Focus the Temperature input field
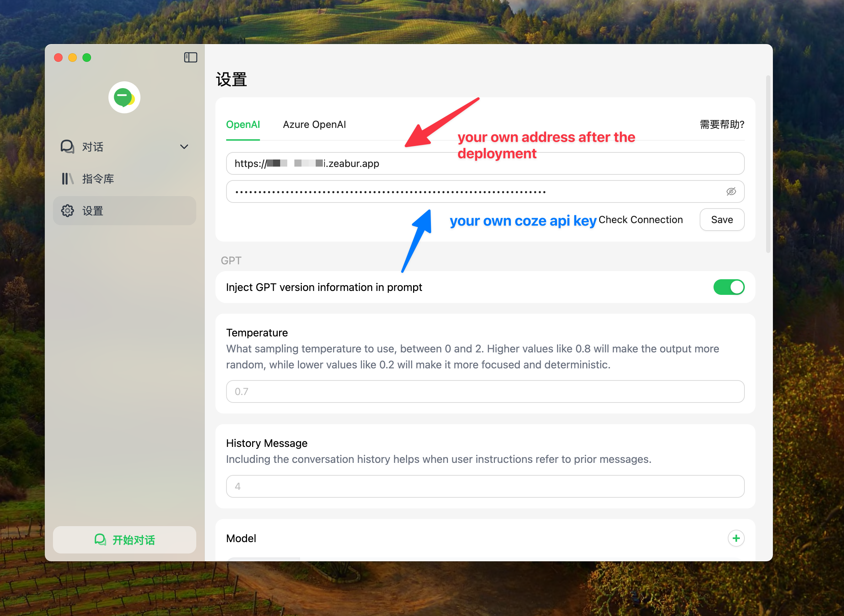Viewport: 844px width, 616px height. click(x=485, y=391)
